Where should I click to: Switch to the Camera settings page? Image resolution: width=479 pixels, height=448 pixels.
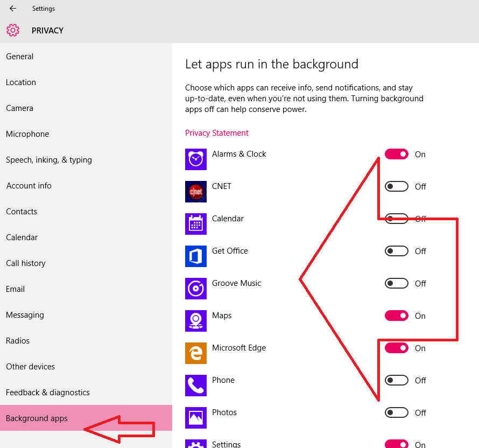tap(19, 108)
